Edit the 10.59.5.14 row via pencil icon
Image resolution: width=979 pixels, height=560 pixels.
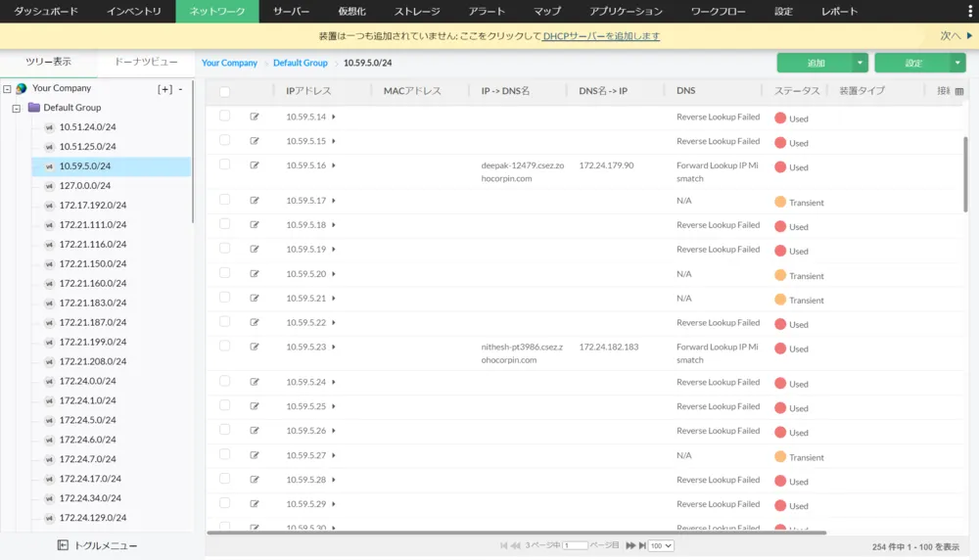click(255, 117)
